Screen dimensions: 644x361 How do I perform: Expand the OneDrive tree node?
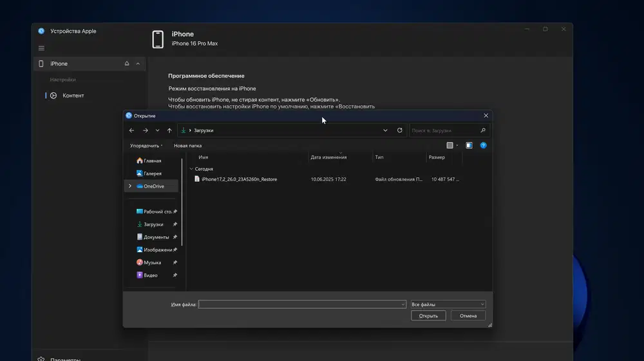click(130, 186)
